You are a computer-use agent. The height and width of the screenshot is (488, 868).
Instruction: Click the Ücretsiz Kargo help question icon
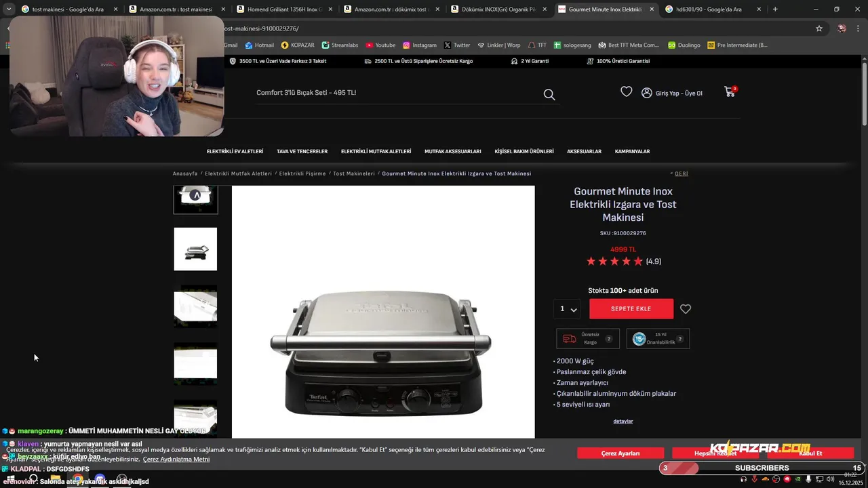click(609, 339)
